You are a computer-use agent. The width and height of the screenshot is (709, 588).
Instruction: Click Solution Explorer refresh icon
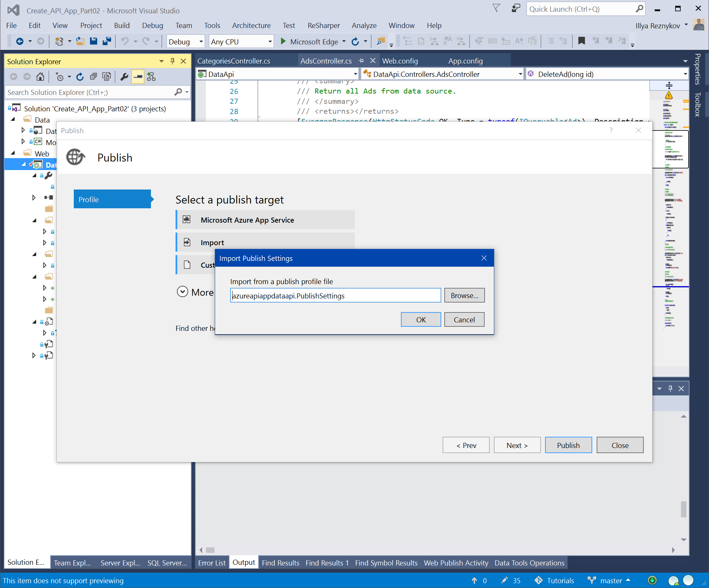pos(80,76)
